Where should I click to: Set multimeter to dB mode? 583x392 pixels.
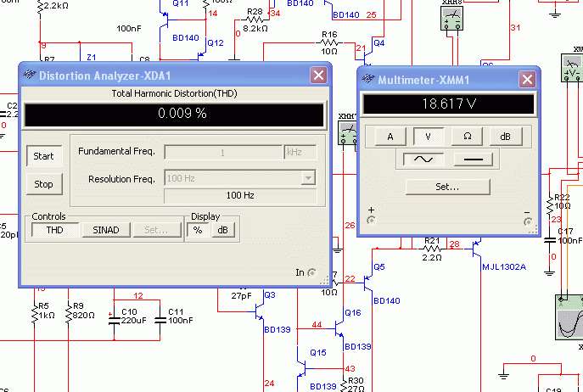tap(505, 137)
